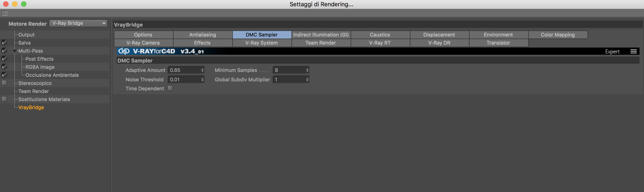644x192 pixels.
Task: Open the Indirect Illumination (GI) tab
Action: [321, 35]
